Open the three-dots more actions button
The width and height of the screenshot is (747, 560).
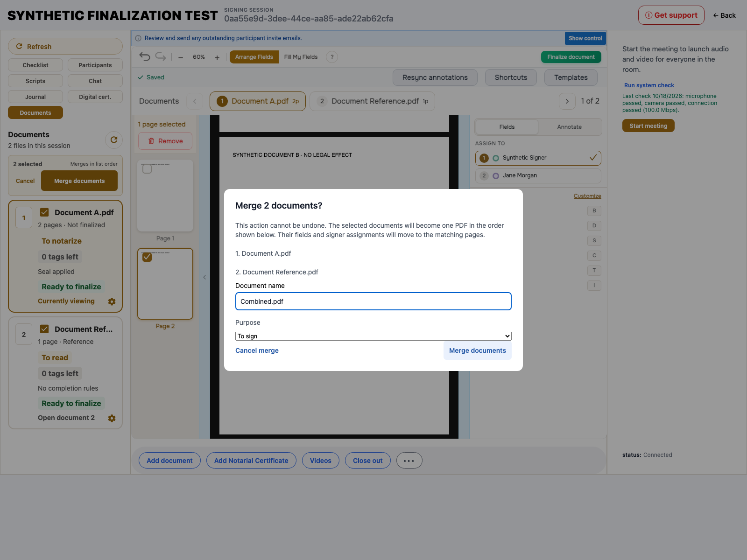coord(409,461)
